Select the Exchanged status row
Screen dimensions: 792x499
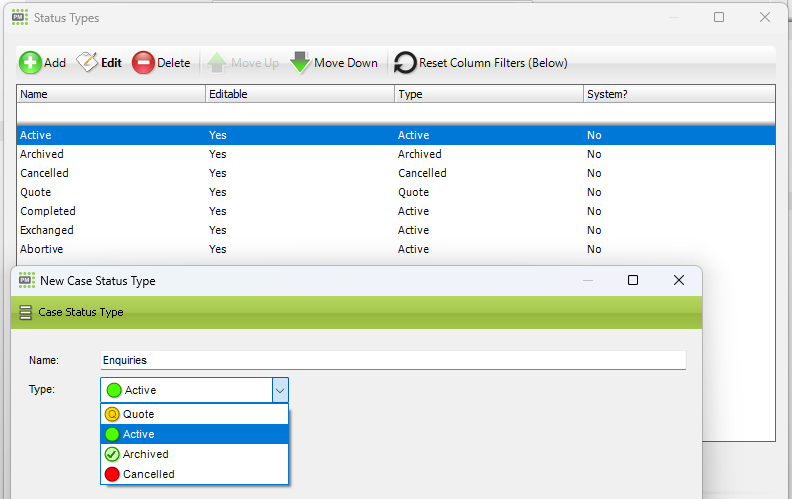396,230
